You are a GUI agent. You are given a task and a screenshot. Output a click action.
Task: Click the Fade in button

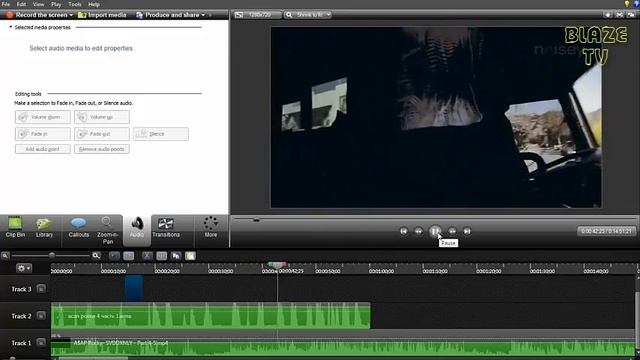tap(43, 134)
